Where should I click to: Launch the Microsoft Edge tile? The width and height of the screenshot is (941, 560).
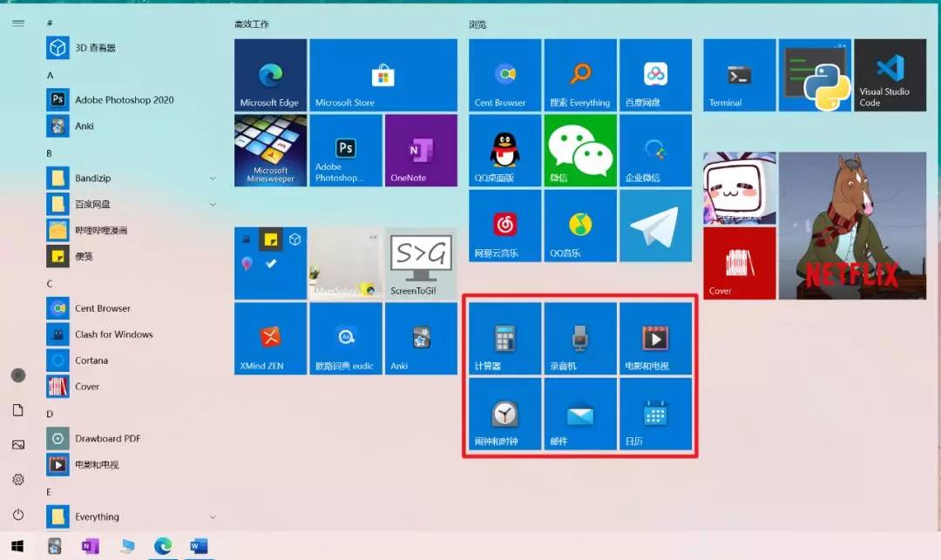click(x=270, y=75)
